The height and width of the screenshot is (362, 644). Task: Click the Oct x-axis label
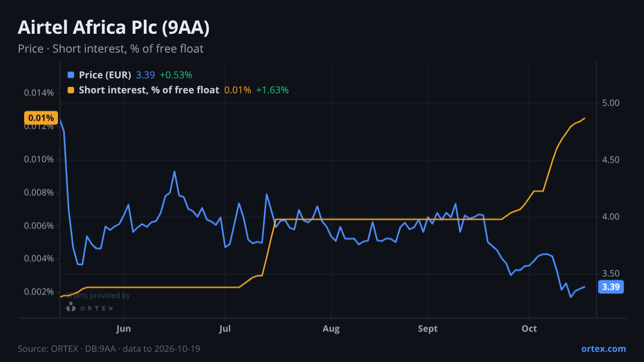tap(529, 329)
